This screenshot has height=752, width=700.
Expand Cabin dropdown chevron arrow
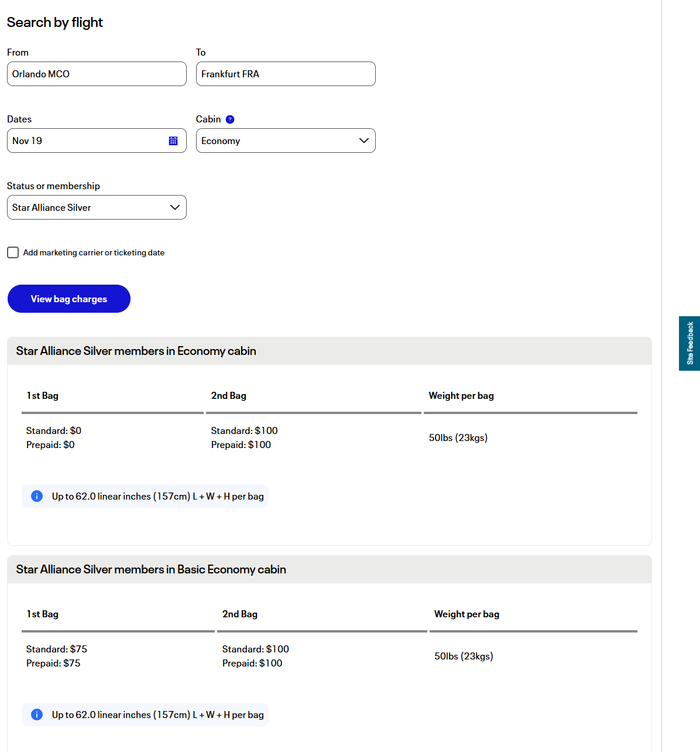[364, 141]
